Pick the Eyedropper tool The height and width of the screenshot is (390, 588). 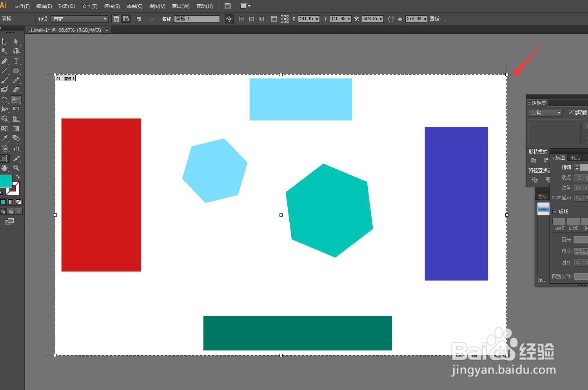(x=5, y=138)
